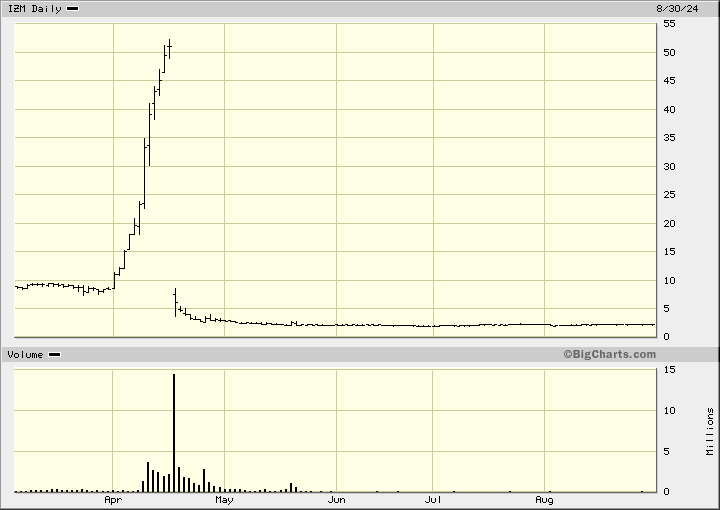Viewport: 720px width, 510px height.
Task: Click the 5 volume axis label
Action: (x=666, y=451)
